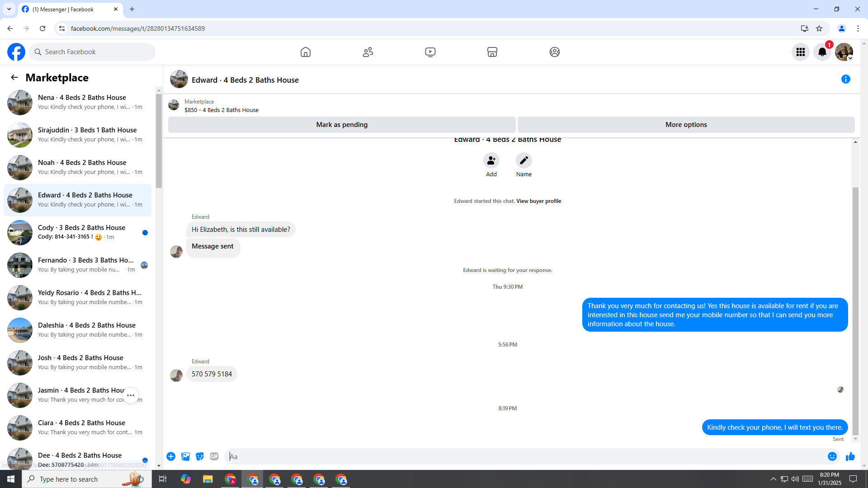Open the taskbar clock showing 8:20 PM

pyautogui.click(x=830, y=479)
